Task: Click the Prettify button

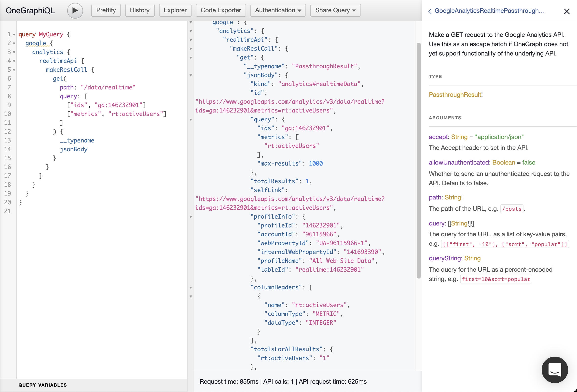Action: (106, 10)
